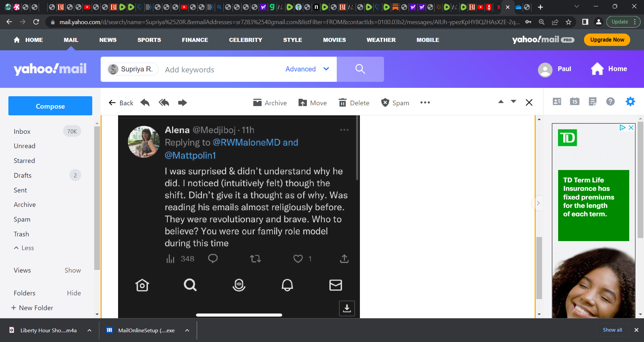Show the Views section

click(x=72, y=270)
